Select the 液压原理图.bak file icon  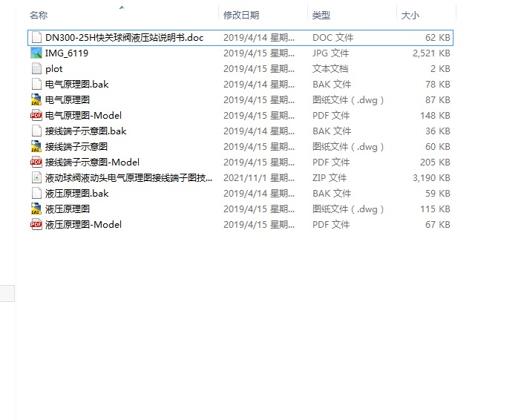click(x=36, y=194)
